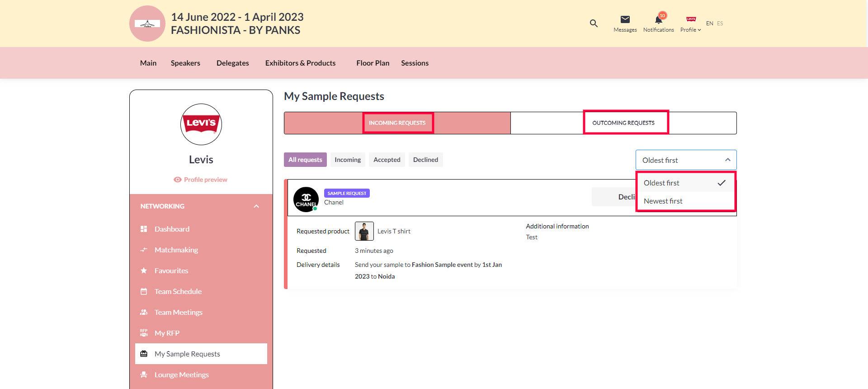Open the Notifications bell
This screenshot has height=389, width=868.
click(658, 20)
